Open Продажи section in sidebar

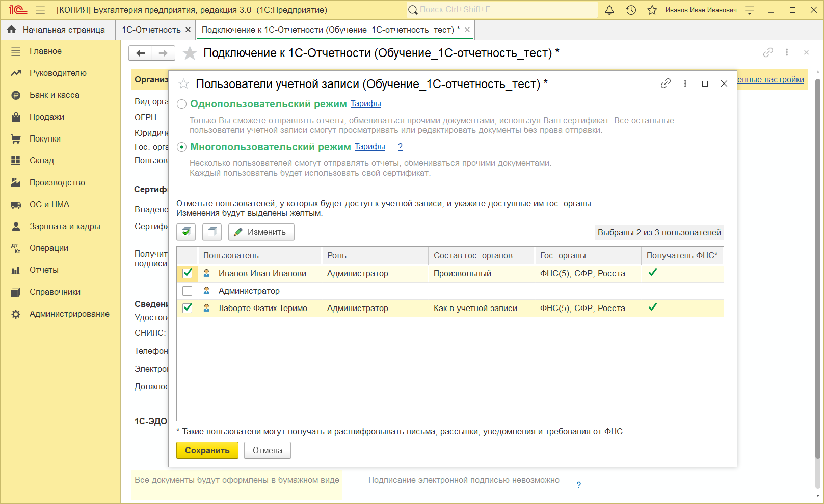(x=60, y=117)
